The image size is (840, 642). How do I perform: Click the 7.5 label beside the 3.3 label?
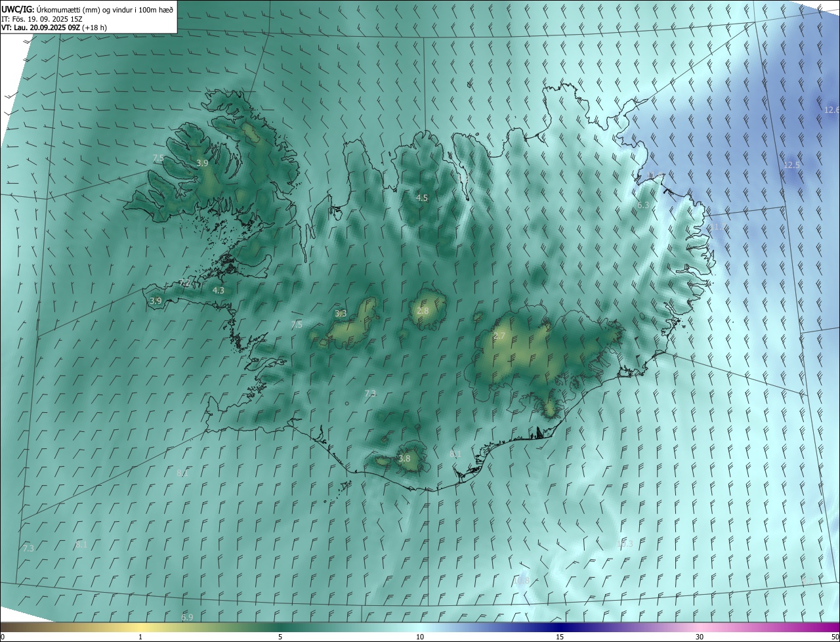pos(297,324)
